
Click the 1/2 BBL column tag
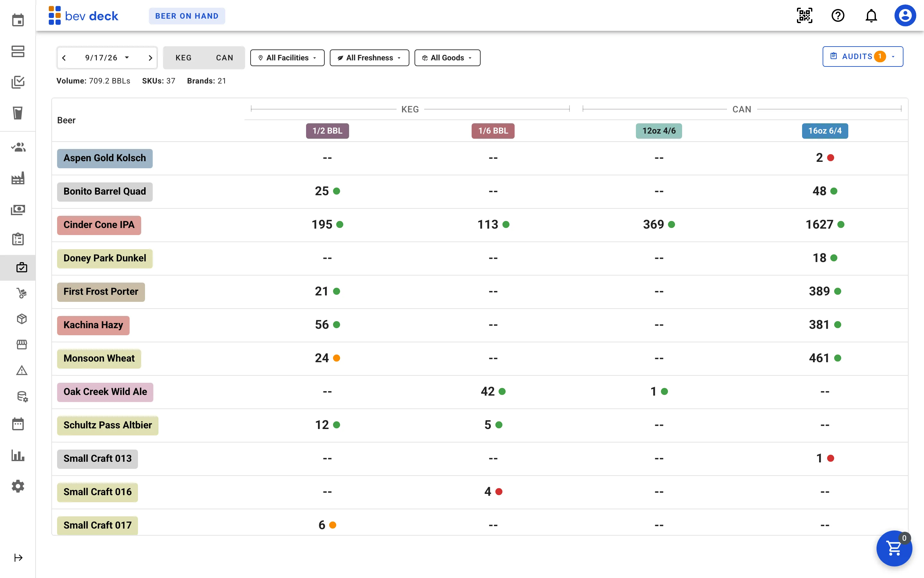[328, 131]
